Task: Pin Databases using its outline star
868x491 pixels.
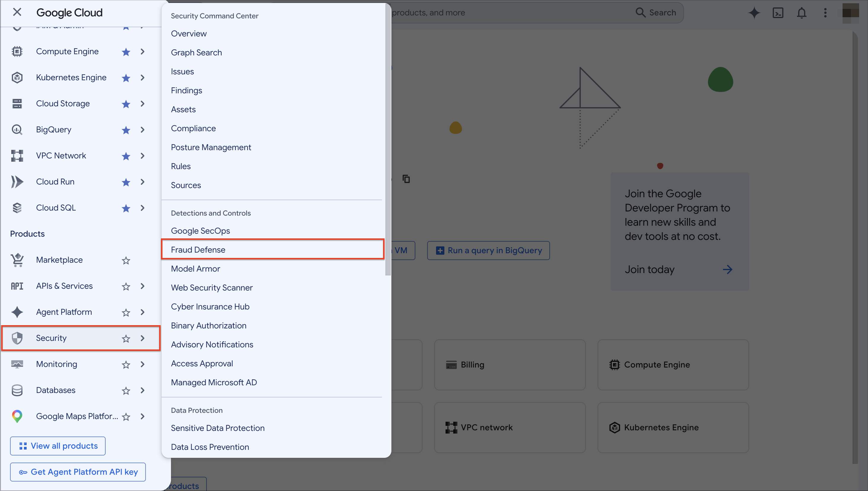Action: point(126,390)
